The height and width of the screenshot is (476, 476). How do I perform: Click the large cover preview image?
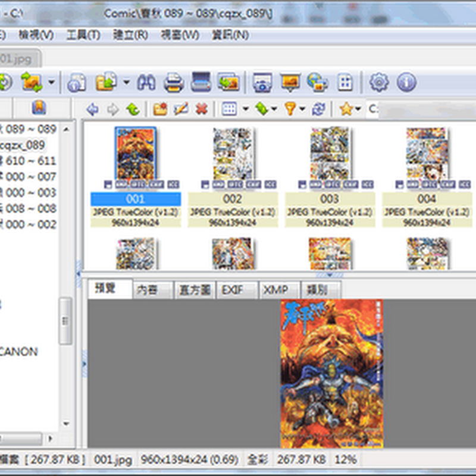[332, 374]
